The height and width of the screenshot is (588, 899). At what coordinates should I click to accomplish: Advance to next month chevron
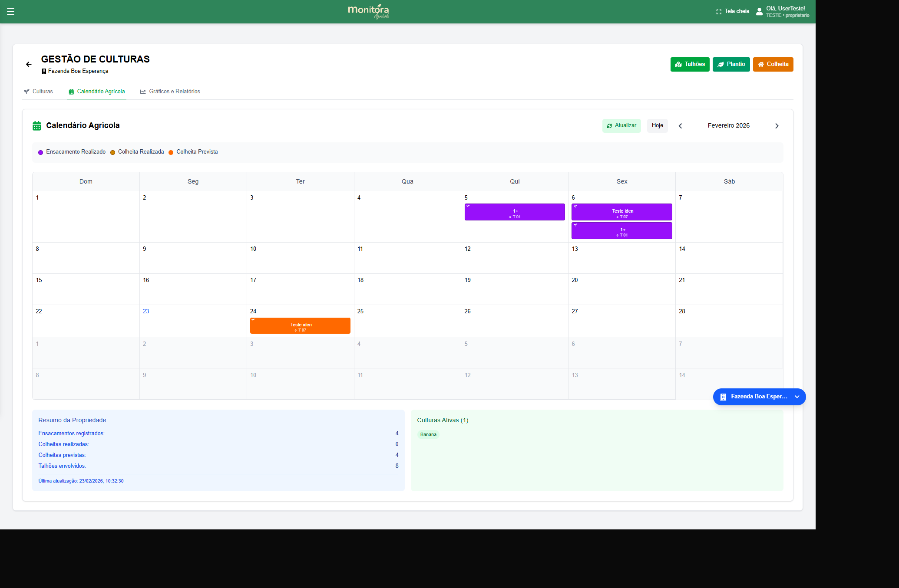click(777, 126)
